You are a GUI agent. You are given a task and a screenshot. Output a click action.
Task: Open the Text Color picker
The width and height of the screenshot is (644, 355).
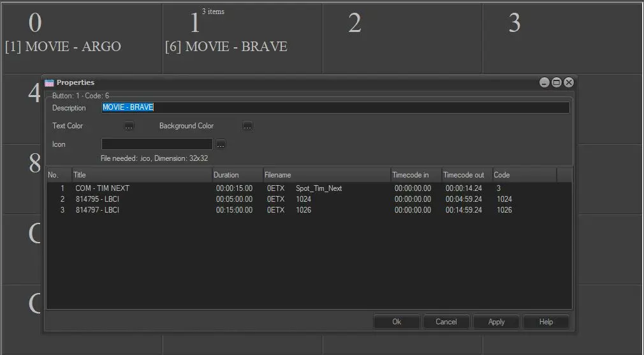point(129,126)
